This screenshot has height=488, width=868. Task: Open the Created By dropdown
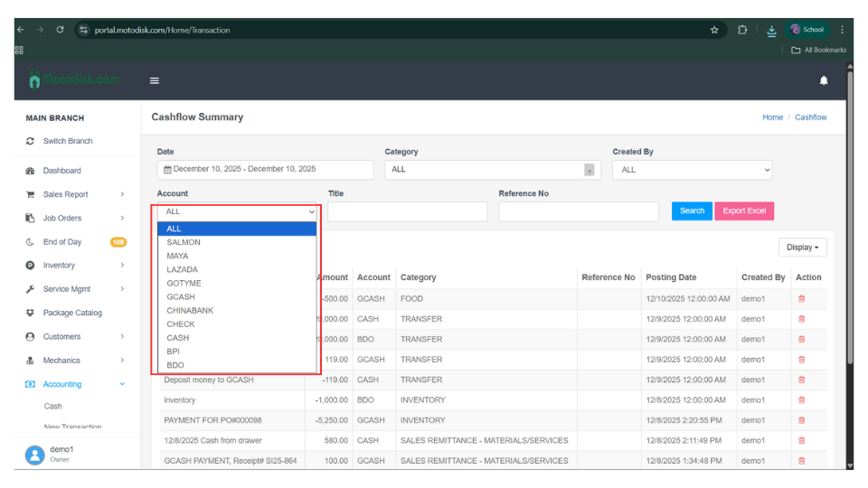pos(692,169)
